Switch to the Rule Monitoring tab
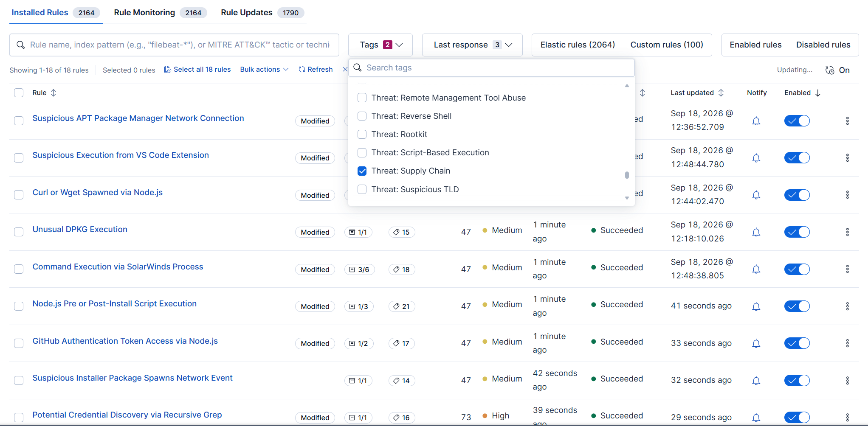This screenshot has height=432, width=868. pyautogui.click(x=160, y=13)
